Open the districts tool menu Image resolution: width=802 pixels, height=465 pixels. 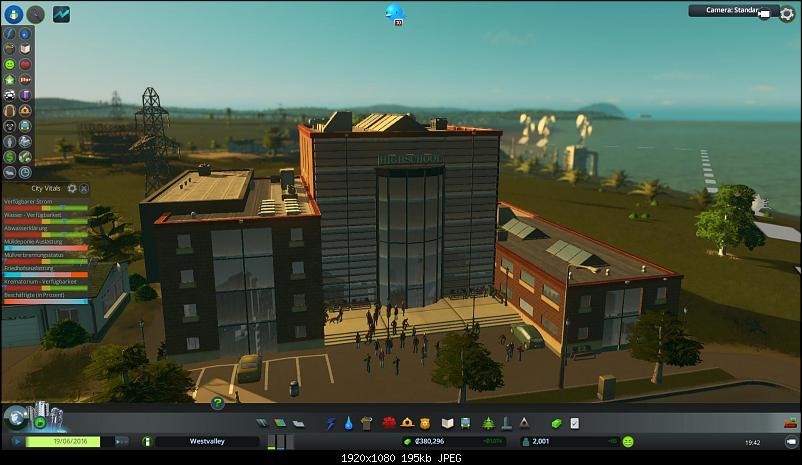pos(298,423)
